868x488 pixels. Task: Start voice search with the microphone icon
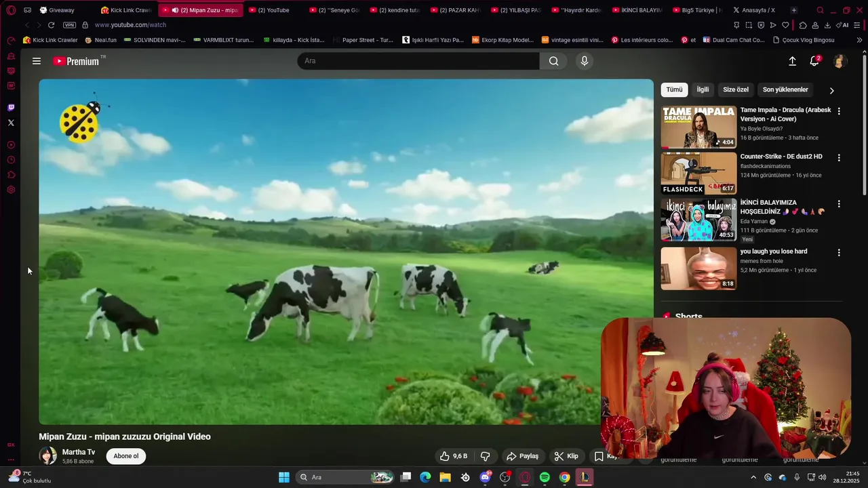585,61
